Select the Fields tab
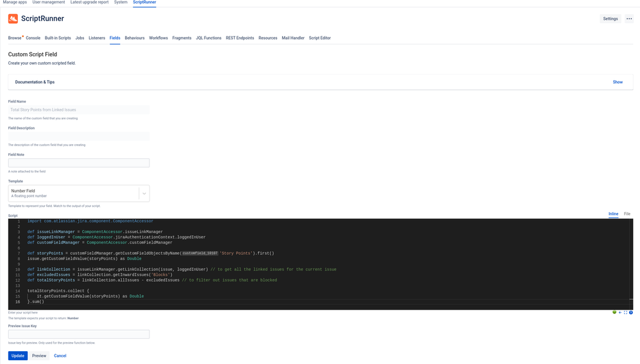Viewport: 640px width, 364px height. (115, 38)
